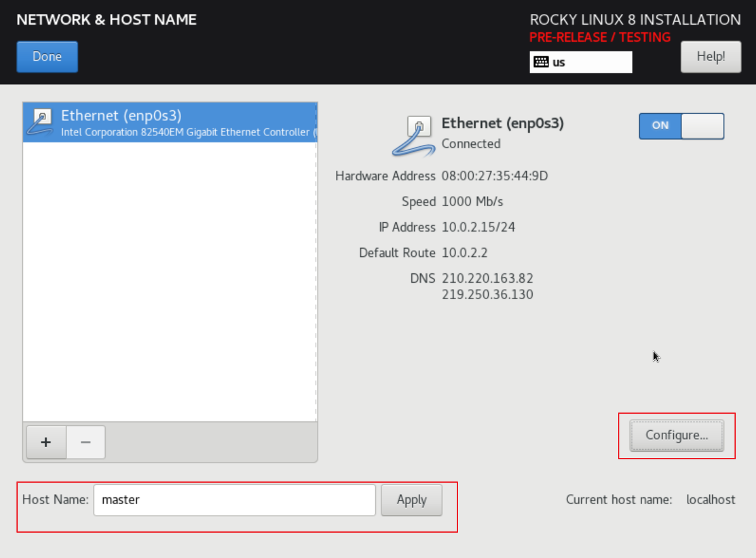Image resolution: width=756 pixels, height=558 pixels.
Task: Select Ethernet (enp0s3) in device list
Action: (170, 123)
